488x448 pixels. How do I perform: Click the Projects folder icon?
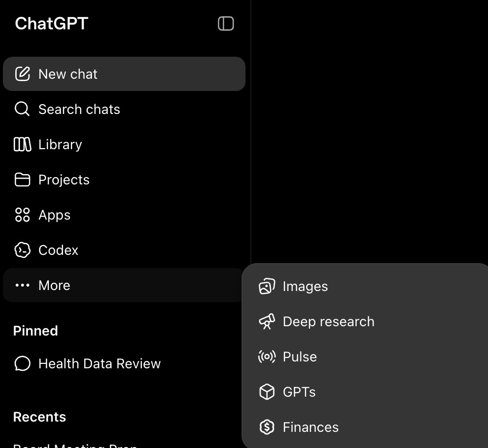[22, 179]
